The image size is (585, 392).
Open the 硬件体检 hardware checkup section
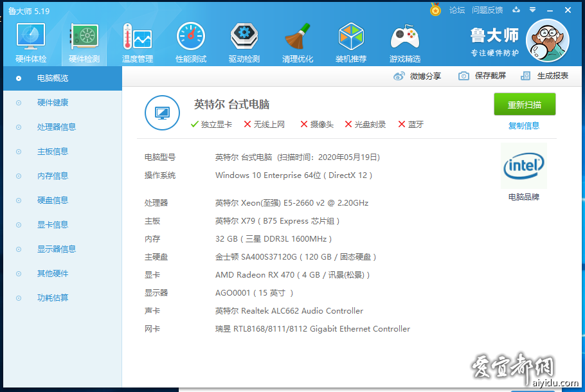click(x=31, y=42)
